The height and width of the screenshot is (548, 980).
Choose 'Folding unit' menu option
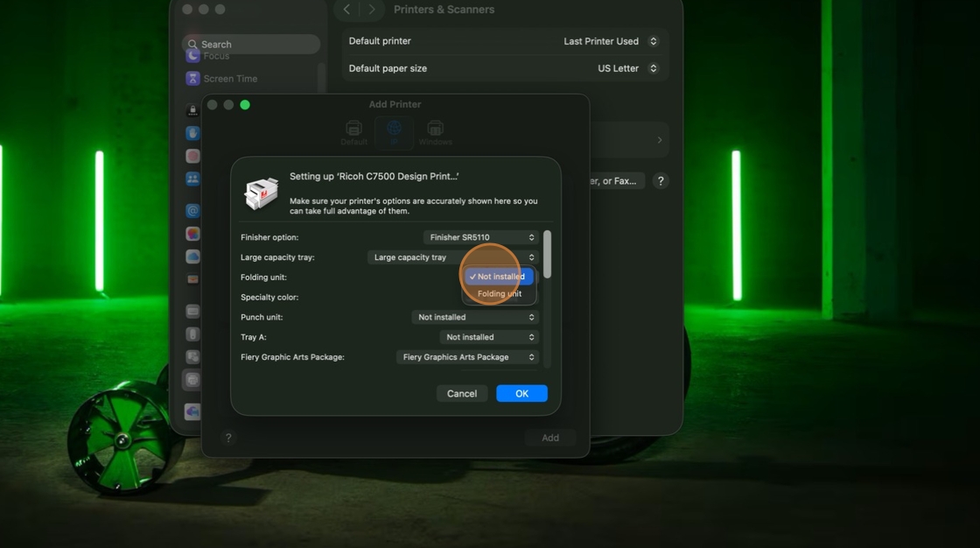(499, 293)
